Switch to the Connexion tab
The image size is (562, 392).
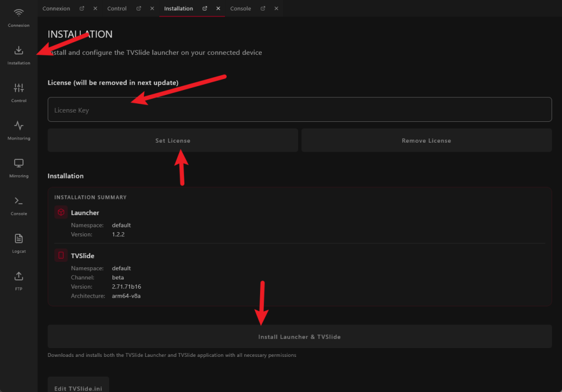point(56,9)
